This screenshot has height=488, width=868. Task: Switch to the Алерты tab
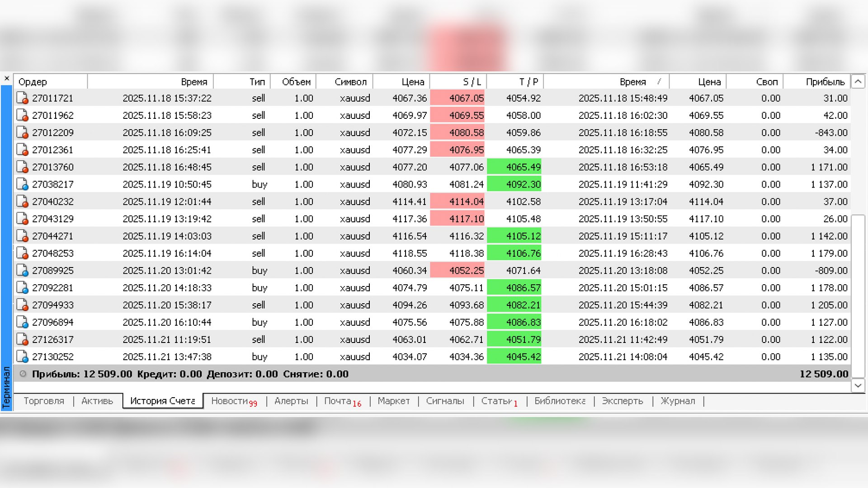(x=291, y=401)
